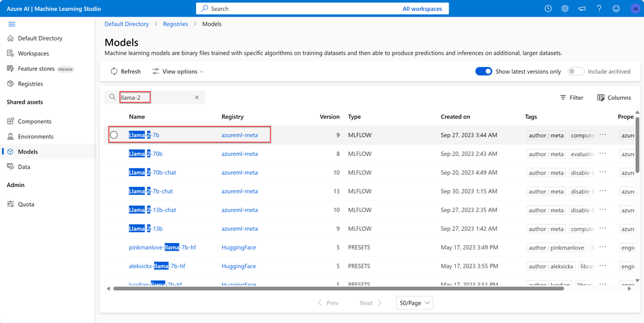Viewport: 644px width, 323px height.
Task: Click 'Sep 30, 2023 1:15 AM' date cell
Action: point(469,191)
